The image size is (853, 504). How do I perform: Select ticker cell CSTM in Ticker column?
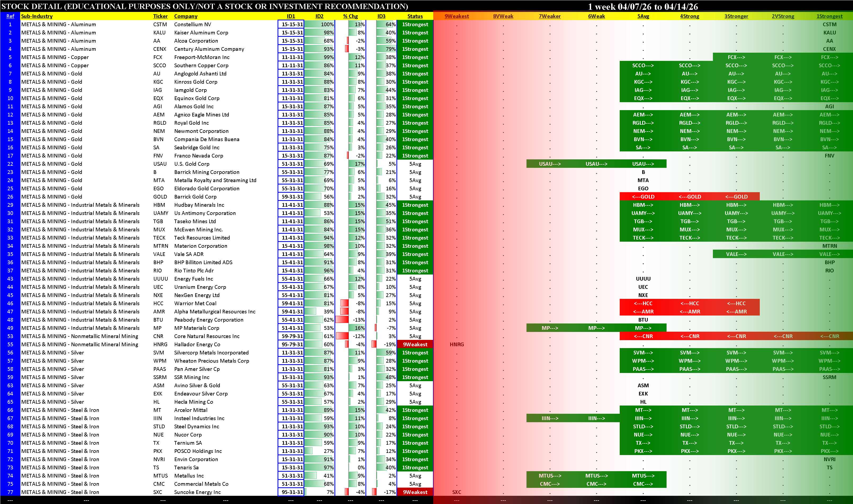click(160, 24)
